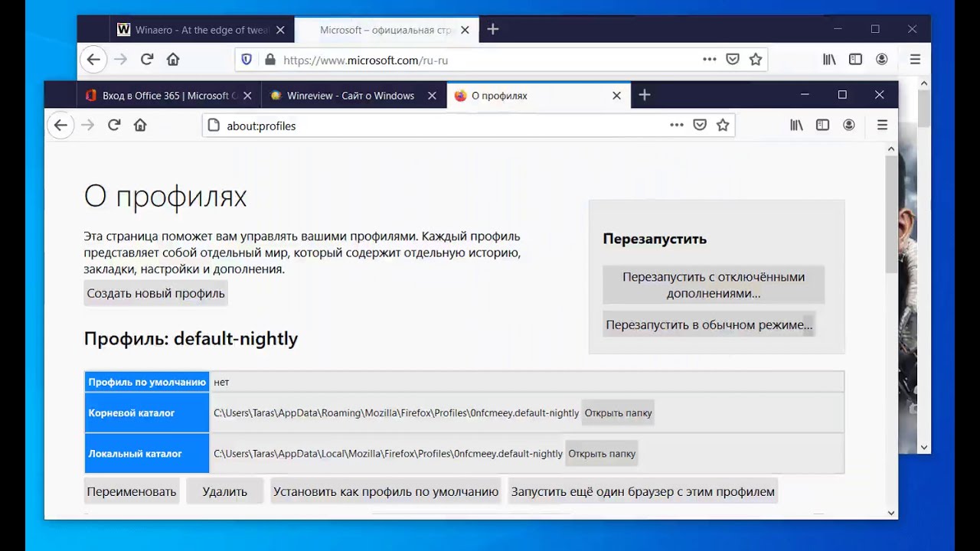Bookmark the microsoft.com page

[x=756, y=60]
